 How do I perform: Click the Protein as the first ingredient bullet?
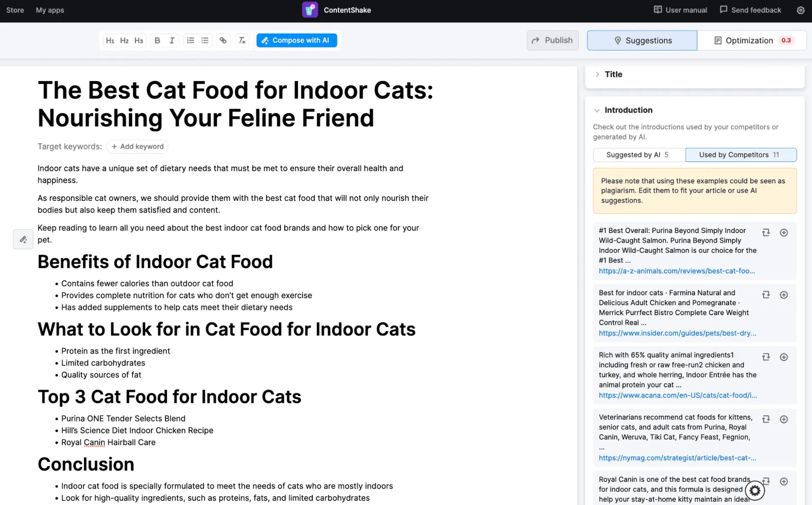(x=115, y=351)
